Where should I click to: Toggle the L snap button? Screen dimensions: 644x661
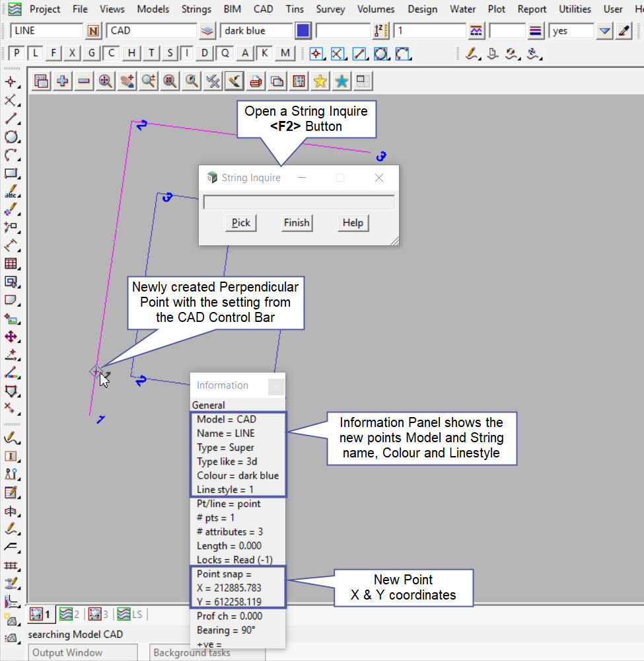[x=36, y=54]
